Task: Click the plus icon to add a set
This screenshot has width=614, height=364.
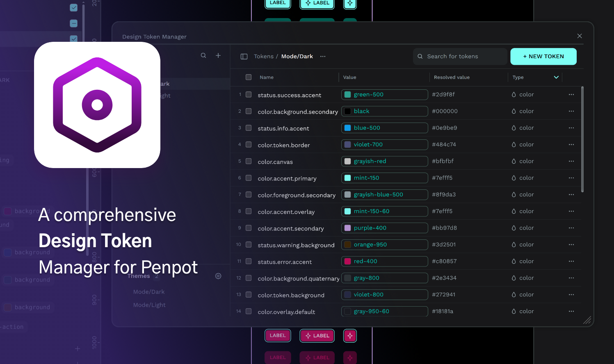Action: point(218,55)
